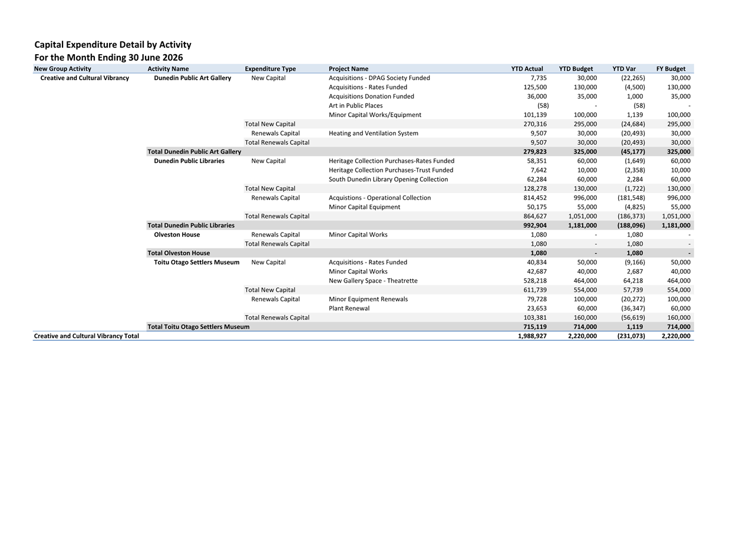
Task: Select Public Libraries total YTD Actual 992,904
Action: point(535,225)
